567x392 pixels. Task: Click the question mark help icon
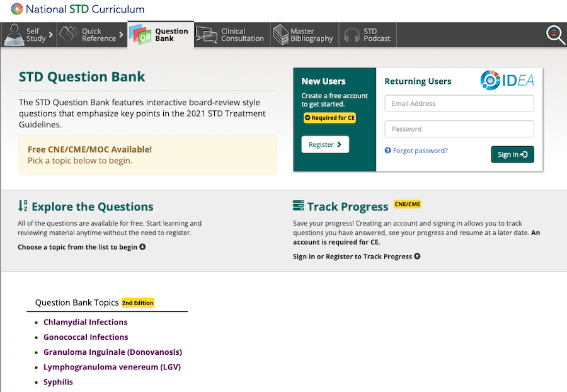point(387,151)
